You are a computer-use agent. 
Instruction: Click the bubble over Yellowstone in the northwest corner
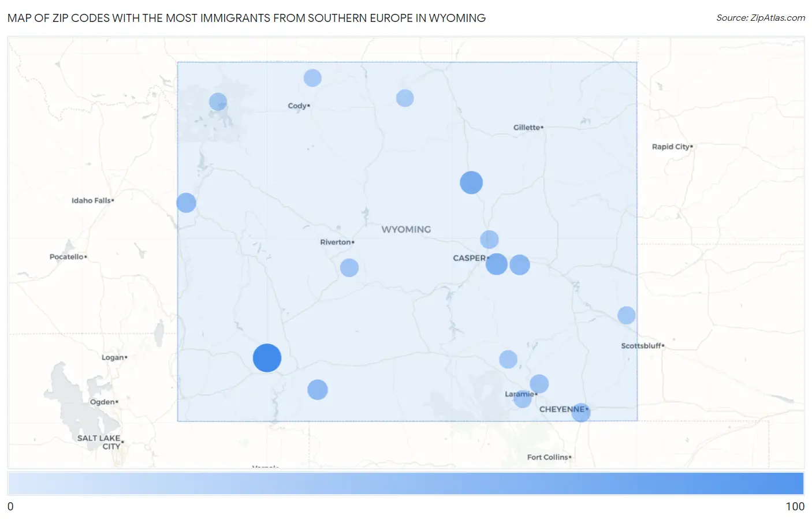pyautogui.click(x=218, y=102)
